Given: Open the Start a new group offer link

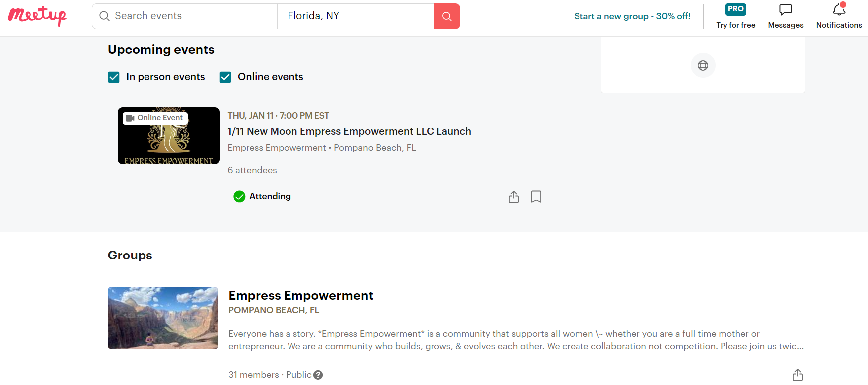Looking at the screenshot, I should tap(632, 16).
